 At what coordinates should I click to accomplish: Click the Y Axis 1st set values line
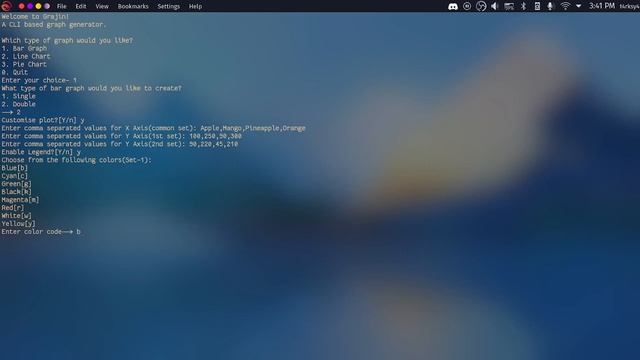click(122, 136)
